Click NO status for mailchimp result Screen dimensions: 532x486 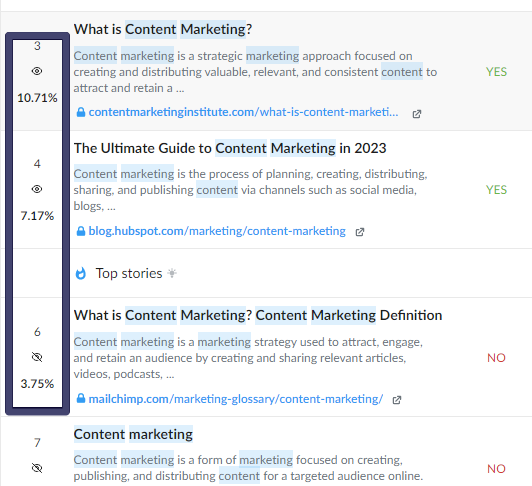[496, 358]
